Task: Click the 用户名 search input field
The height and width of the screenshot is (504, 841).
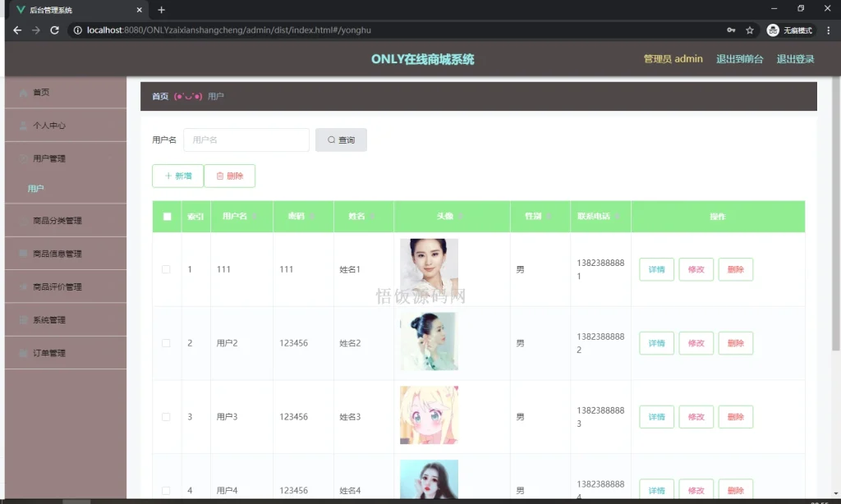Action: pos(246,140)
